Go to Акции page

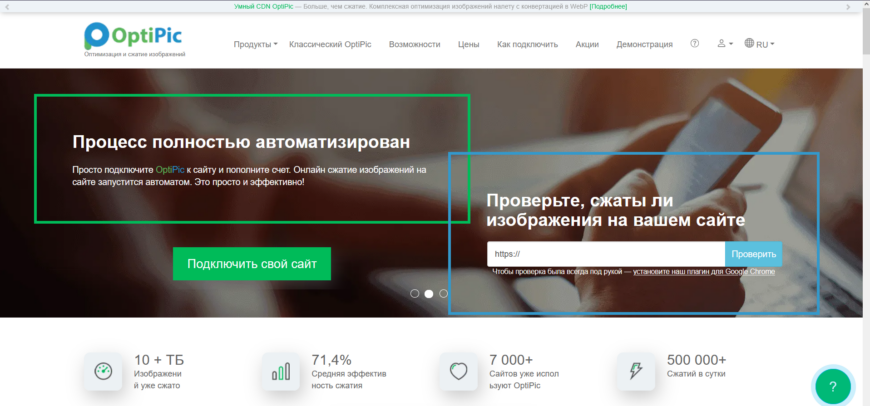coord(587,44)
